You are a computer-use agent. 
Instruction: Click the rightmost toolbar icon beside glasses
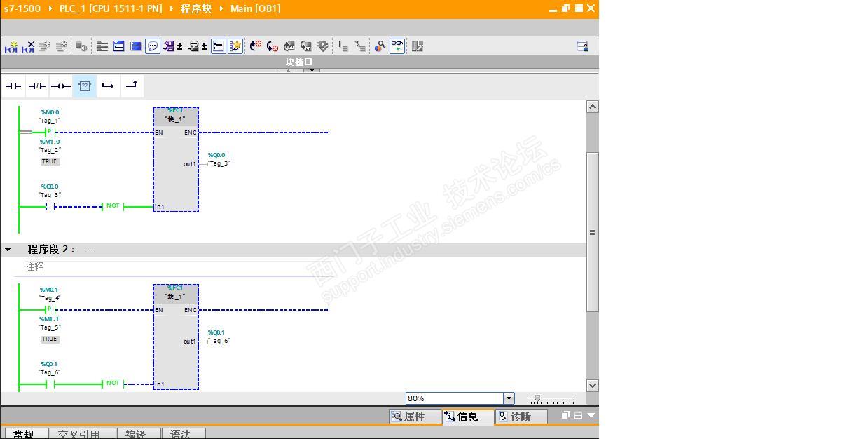pos(418,46)
